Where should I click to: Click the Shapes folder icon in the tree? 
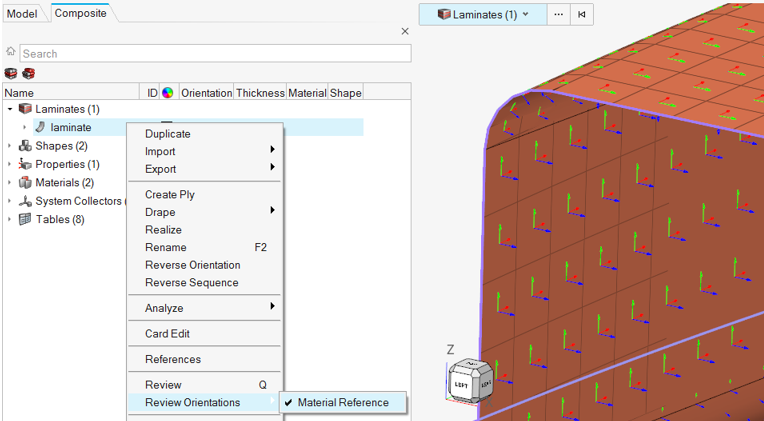pos(25,146)
